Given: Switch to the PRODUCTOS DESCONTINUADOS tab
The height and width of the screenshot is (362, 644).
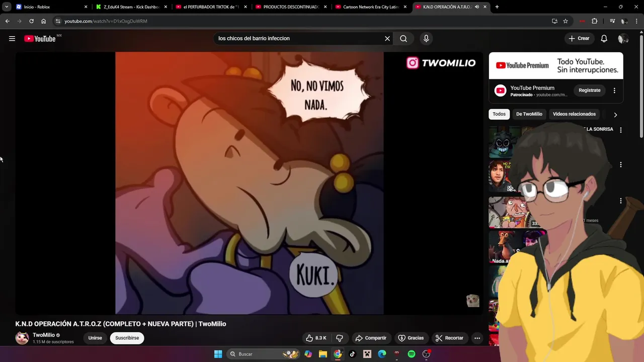Looking at the screenshot, I should [291, 7].
